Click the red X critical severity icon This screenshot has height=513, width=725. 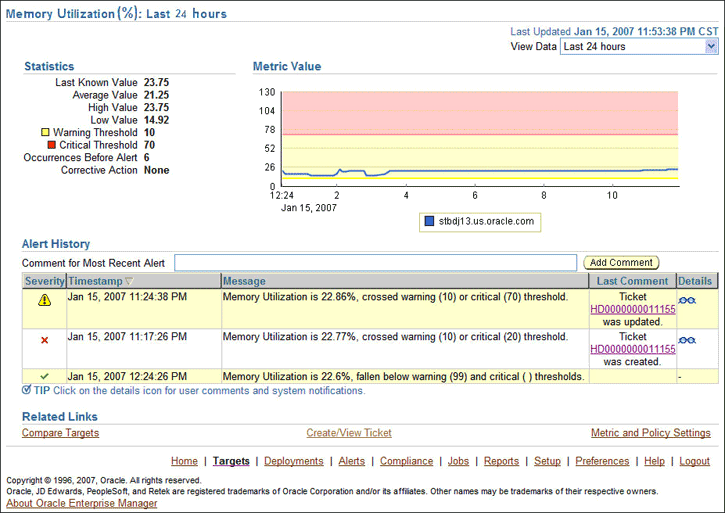point(44,340)
